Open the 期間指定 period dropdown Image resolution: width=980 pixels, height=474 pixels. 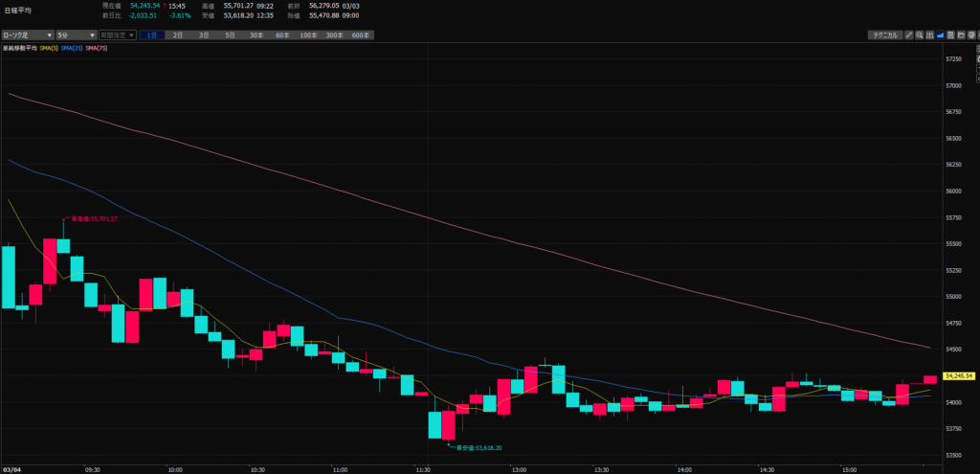(x=118, y=34)
